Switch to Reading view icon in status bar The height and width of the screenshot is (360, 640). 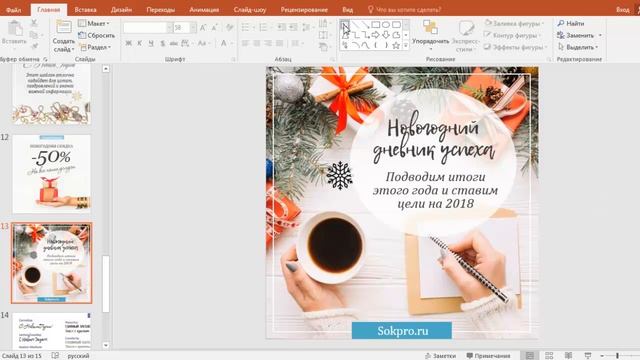[x=568, y=356]
